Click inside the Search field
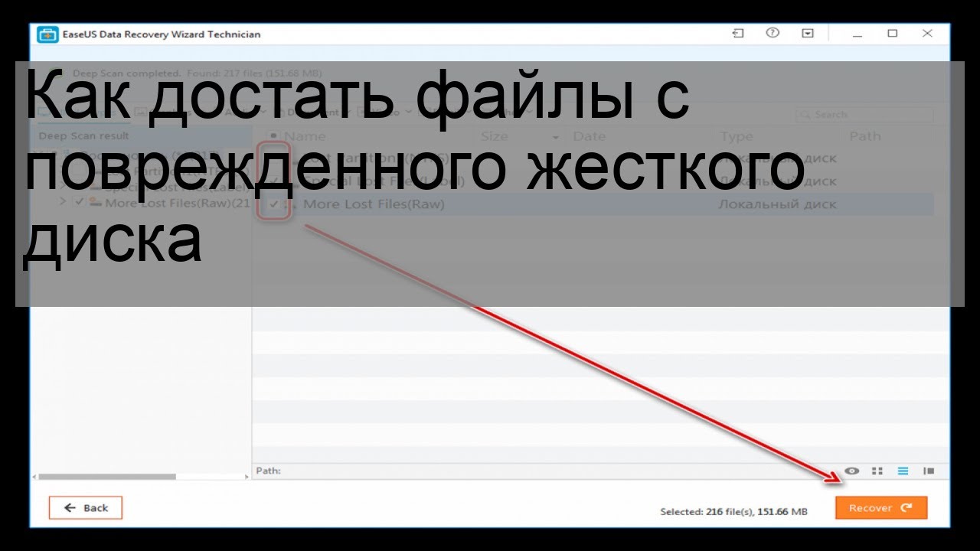The width and height of the screenshot is (980, 551). 864,115
